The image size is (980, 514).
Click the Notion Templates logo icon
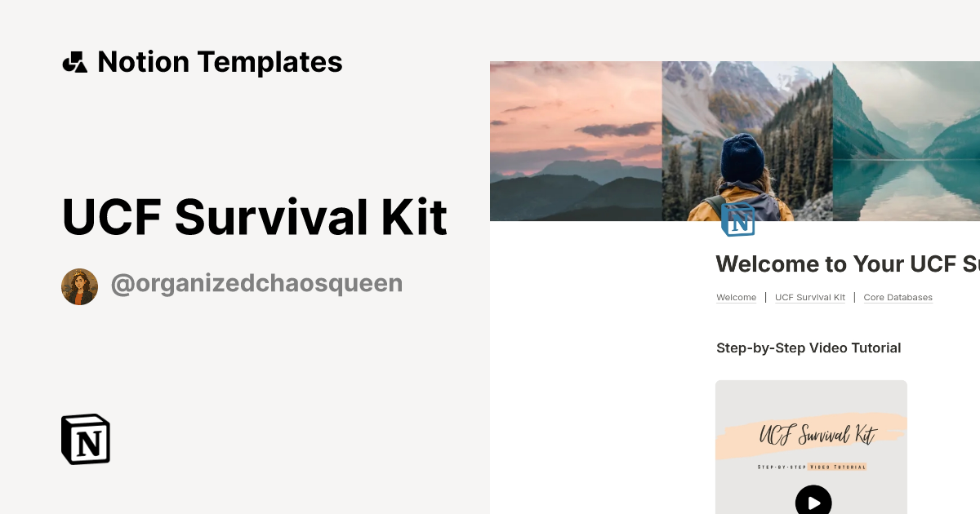pyautogui.click(x=74, y=61)
